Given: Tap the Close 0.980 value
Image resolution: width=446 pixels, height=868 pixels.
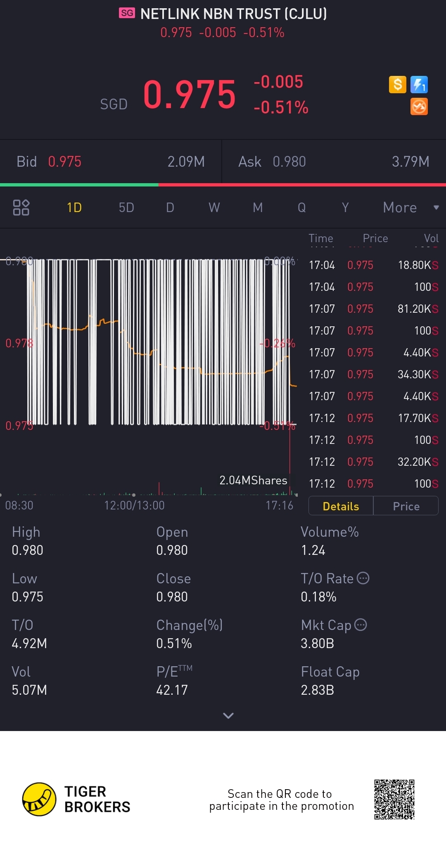Looking at the screenshot, I should pos(172,597).
